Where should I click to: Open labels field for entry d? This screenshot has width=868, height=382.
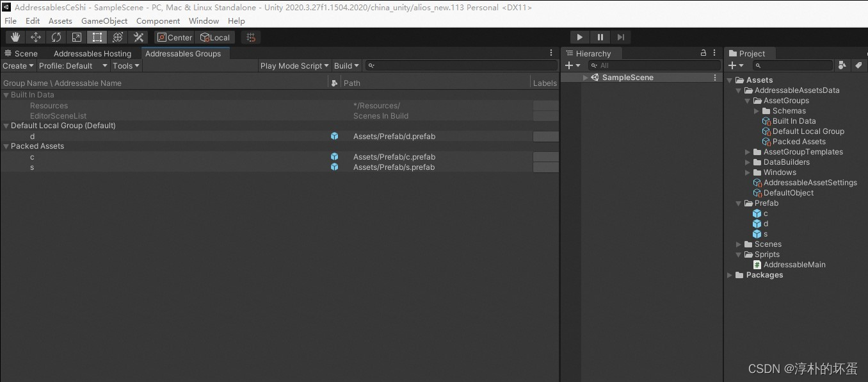point(545,136)
